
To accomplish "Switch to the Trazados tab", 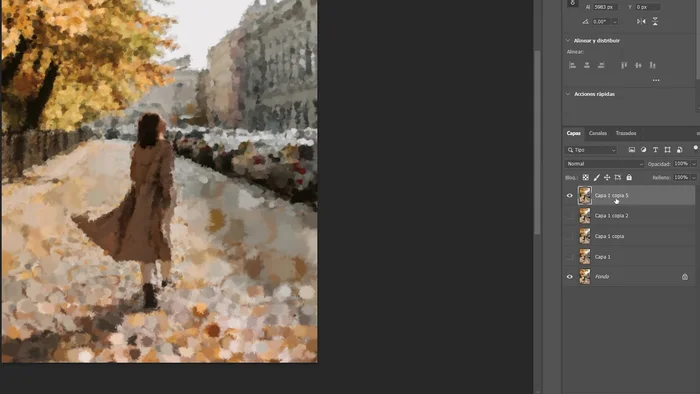I will point(626,133).
